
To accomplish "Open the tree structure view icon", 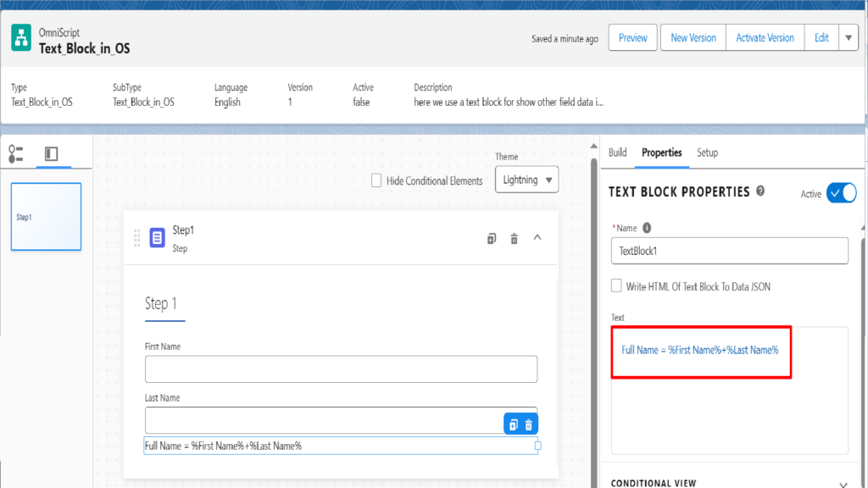I will click(16, 154).
